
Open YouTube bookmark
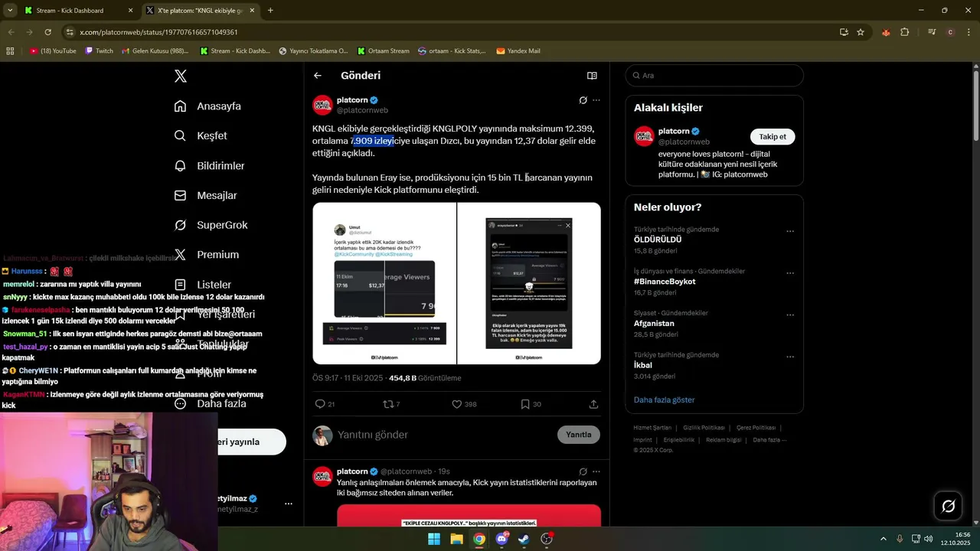point(53,51)
